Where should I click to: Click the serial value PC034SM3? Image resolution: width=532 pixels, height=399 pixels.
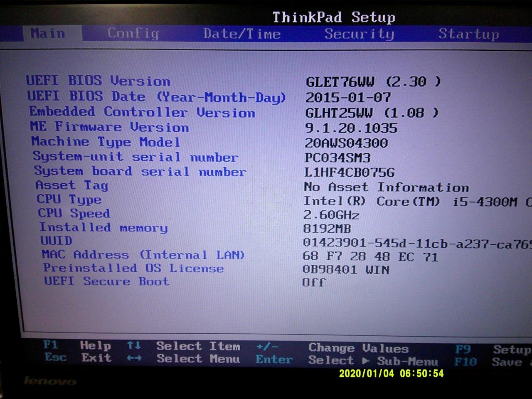(337, 158)
